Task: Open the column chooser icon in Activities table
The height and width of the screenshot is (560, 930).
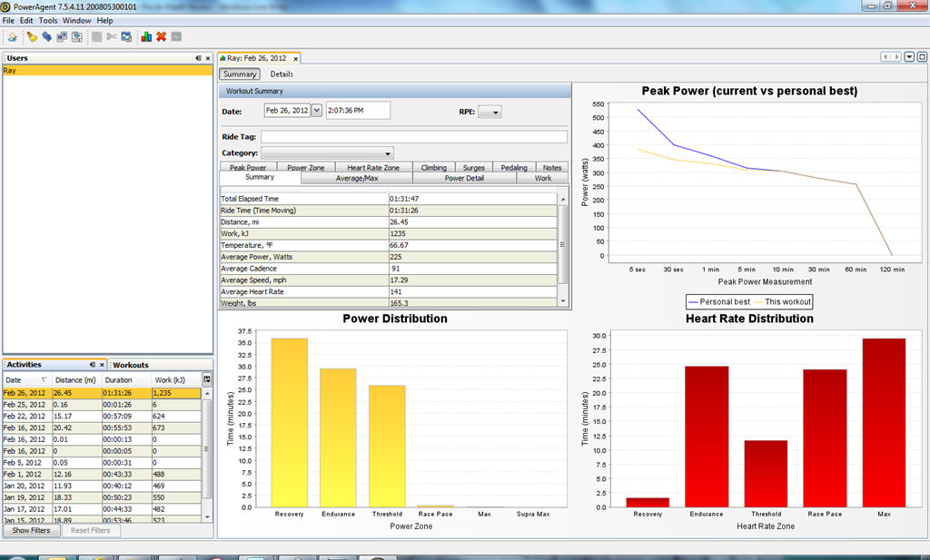Action: [x=207, y=379]
